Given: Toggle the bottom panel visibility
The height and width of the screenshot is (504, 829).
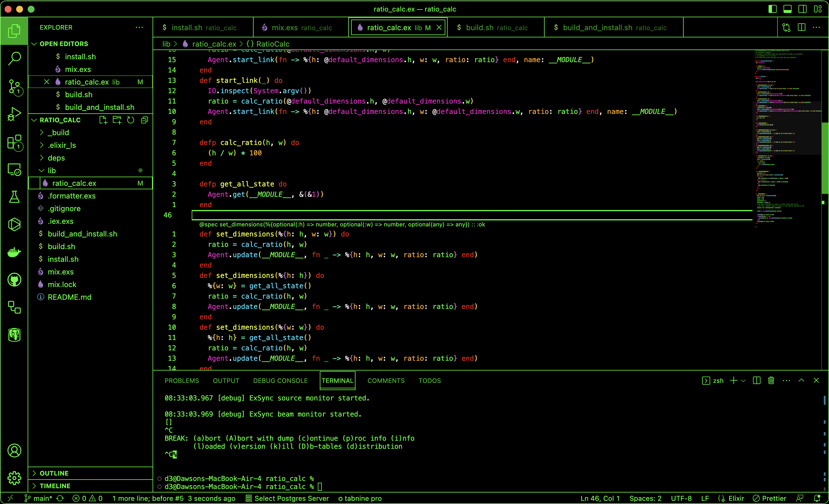Looking at the screenshot, I should tap(787, 9).
